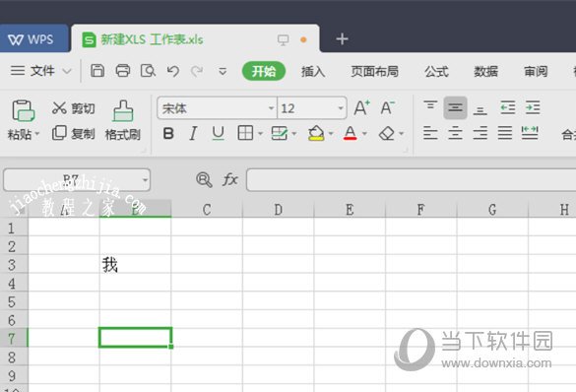Click the presentation monitor icon on tab
The image size is (576, 392).
tap(283, 39)
